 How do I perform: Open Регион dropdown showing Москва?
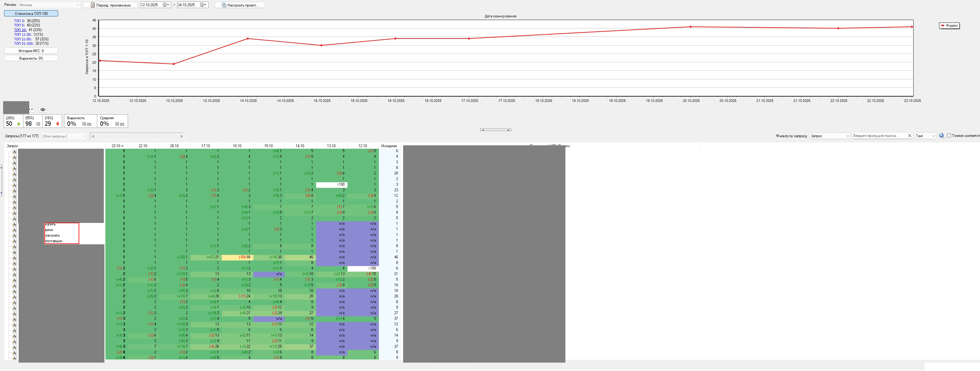tap(49, 5)
